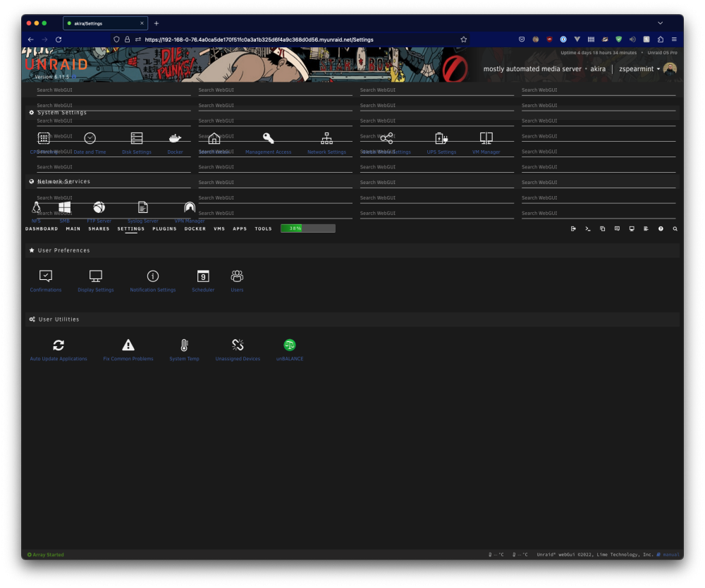Open the Feedback icon
This screenshot has width=705, height=588.
pos(617,229)
